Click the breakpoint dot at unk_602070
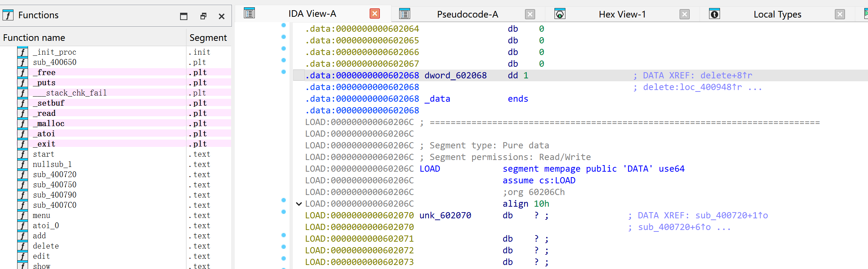Screen dimensions: 868x269 (x=284, y=212)
